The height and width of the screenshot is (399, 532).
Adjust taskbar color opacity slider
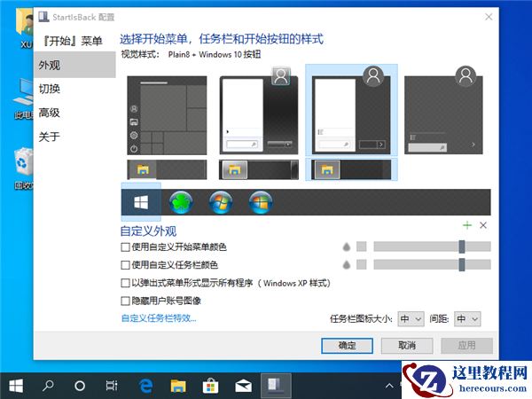(x=433, y=264)
